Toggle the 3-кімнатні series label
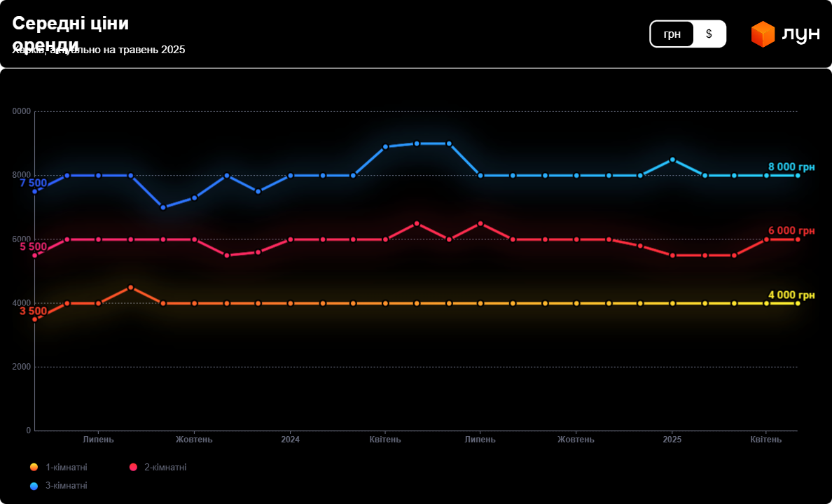The height and width of the screenshot is (504, 832). point(67,485)
